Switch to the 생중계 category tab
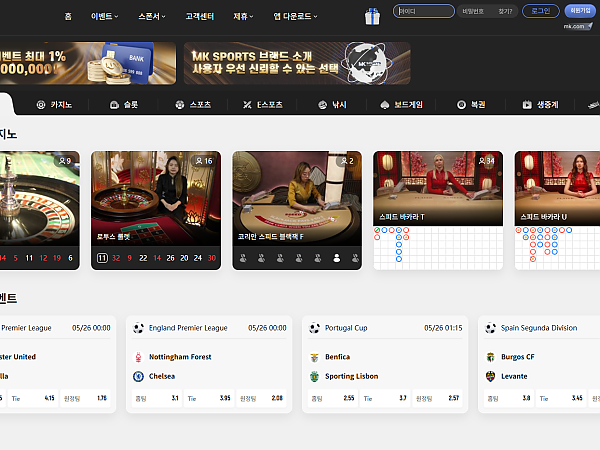 (540, 104)
